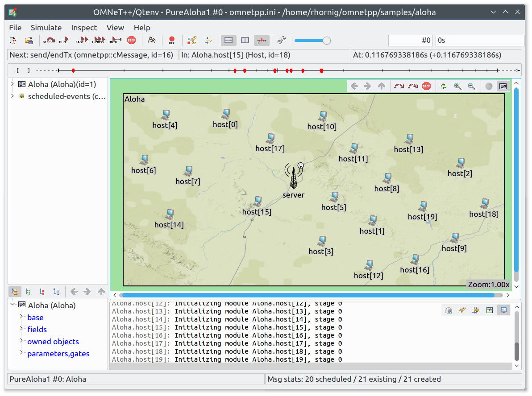The height and width of the screenshot is (396, 532).
Task: Click the server antenna tower in the network
Action: (x=294, y=176)
